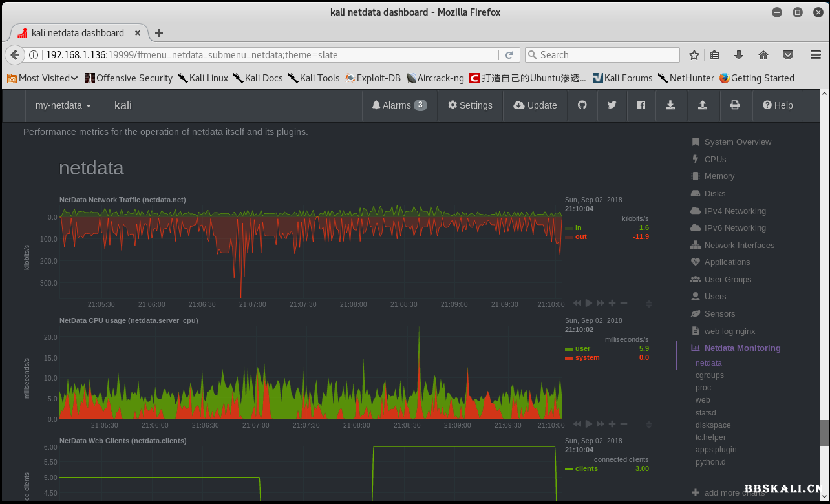Expand the Most Visited bookmarks folder
Image resolution: width=830 pixels, height=504 pixels.
(43, 78)
